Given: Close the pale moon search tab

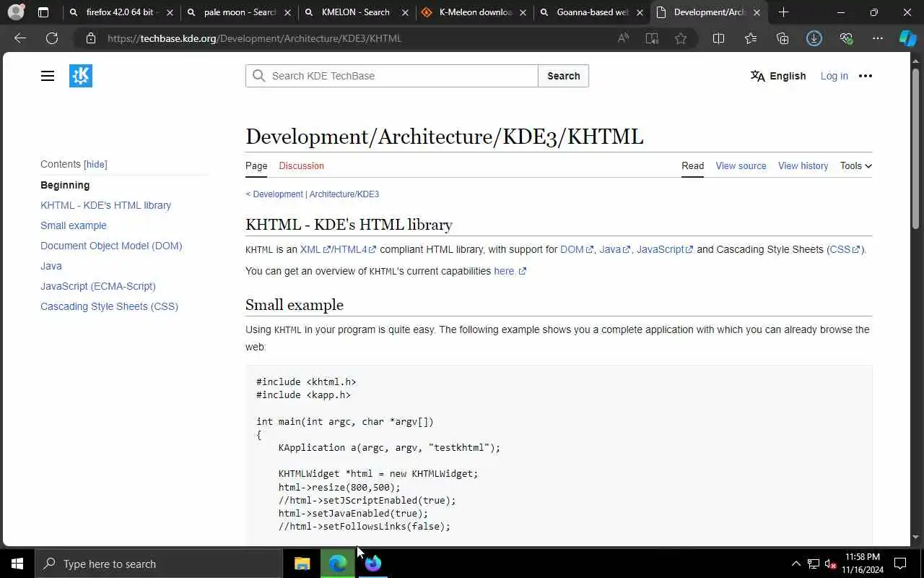Looking at the screenshot, I should pyautogui.click(x=289, y=12).
